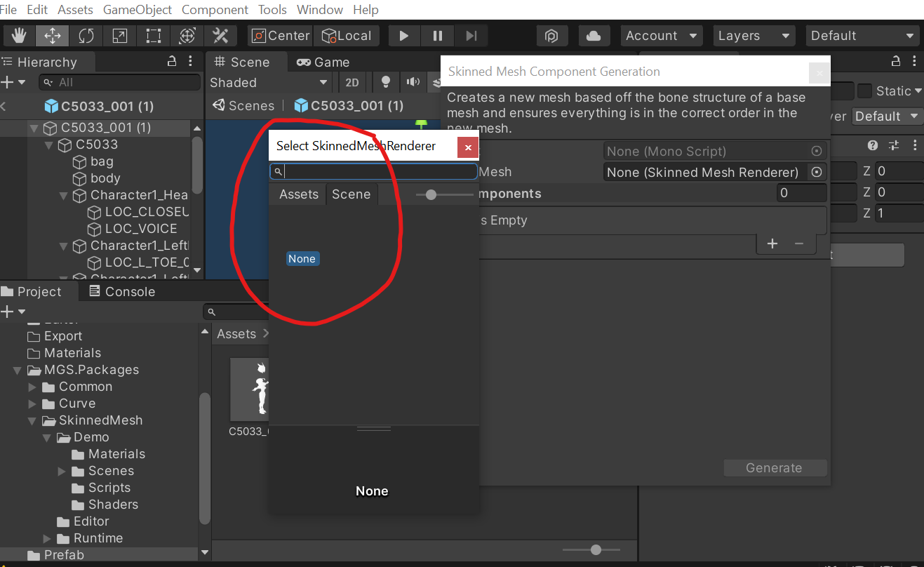This screenshot has width=924, height=567.
Task: Select the combined Transform tool
Action: [187, 36]
